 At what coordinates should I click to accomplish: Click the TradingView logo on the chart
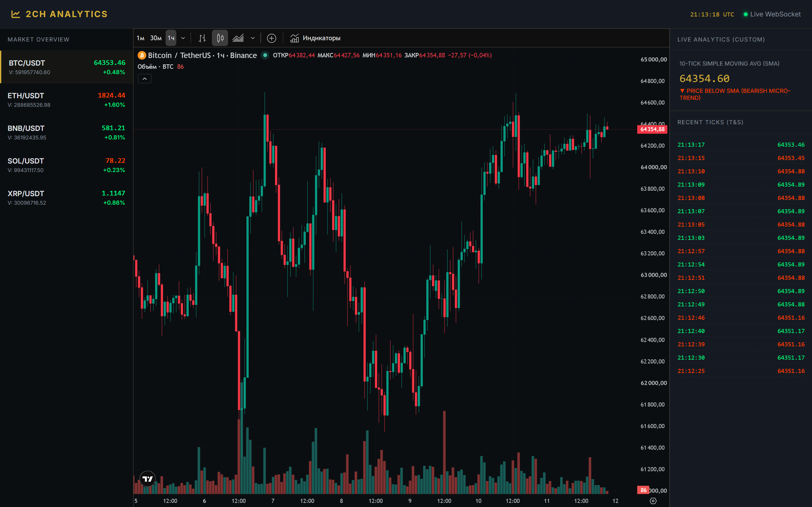click(x=147, y=478)
